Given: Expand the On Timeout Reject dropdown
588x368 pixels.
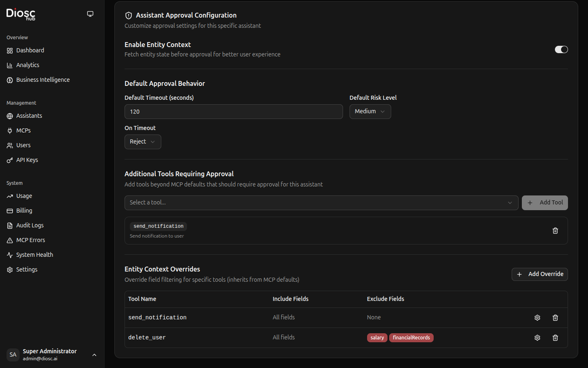Looking at the screenshot, I should (143, 142).
